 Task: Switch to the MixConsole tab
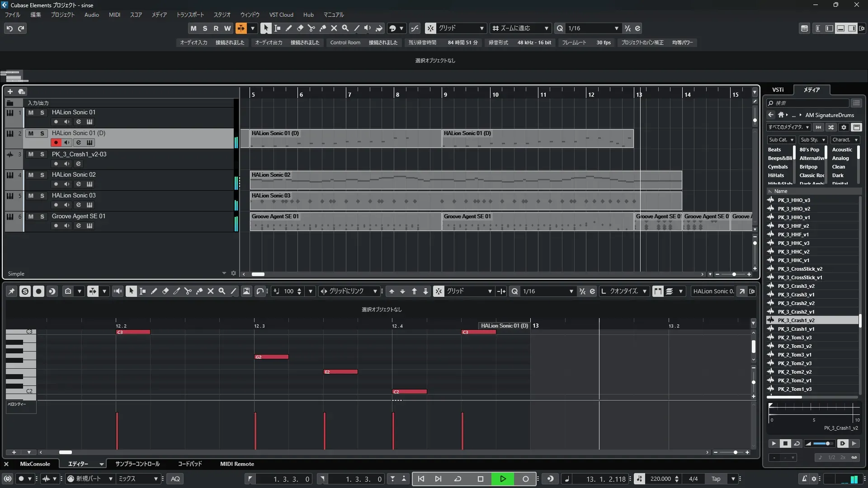pyautogui.click(x=35, y=464)
